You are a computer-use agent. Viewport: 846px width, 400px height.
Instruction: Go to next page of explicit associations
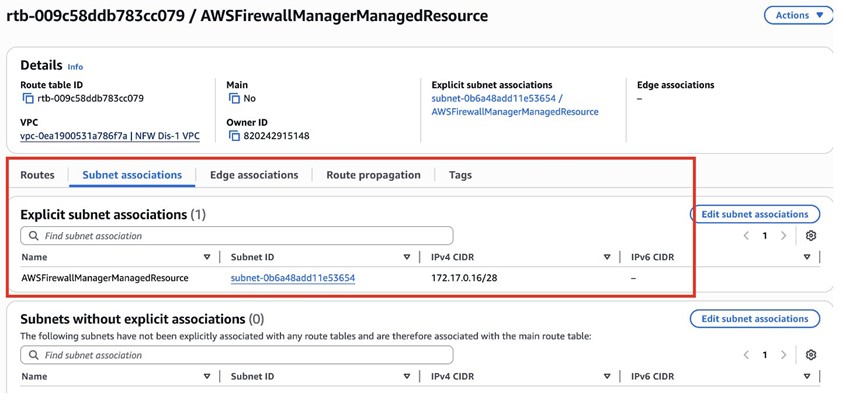(783, 236)
